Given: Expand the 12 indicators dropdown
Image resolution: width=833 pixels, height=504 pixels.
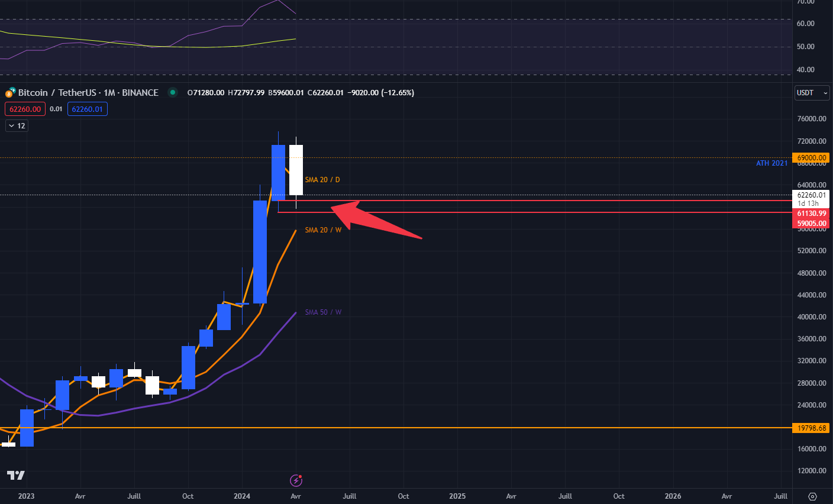Looking at the screenshot, I should click(x=16, y=125).
